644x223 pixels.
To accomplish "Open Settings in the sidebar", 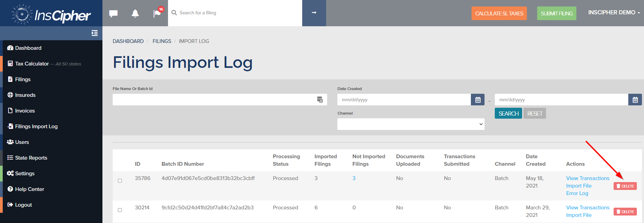I will click(x=21, y=174).
